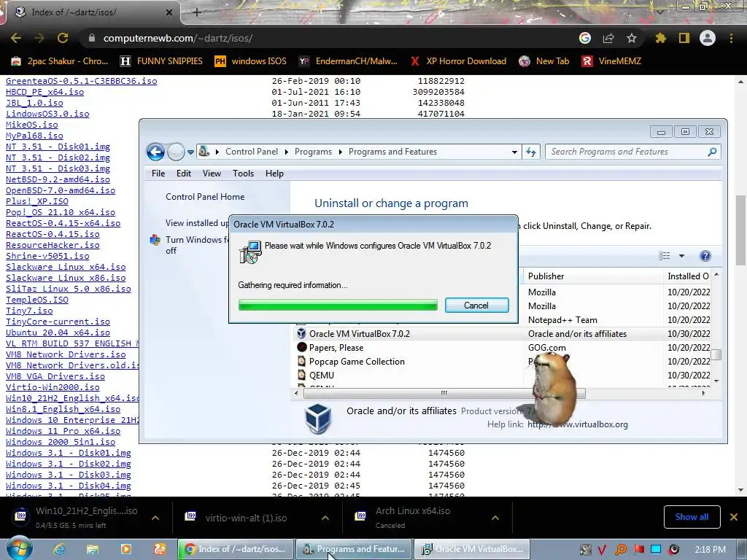Select Index of /~dartz/isos/ Chrome tab
Viewport: 747px width, 560px height.
[90, 12]
